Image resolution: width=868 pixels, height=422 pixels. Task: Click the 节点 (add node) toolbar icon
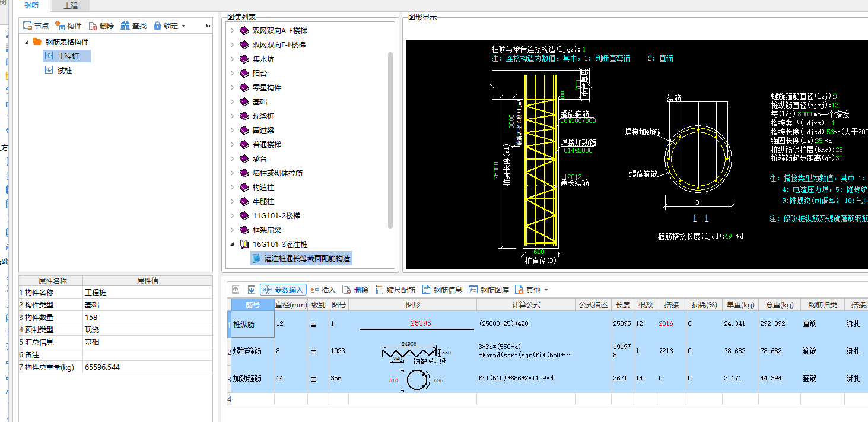pos(28,26)
